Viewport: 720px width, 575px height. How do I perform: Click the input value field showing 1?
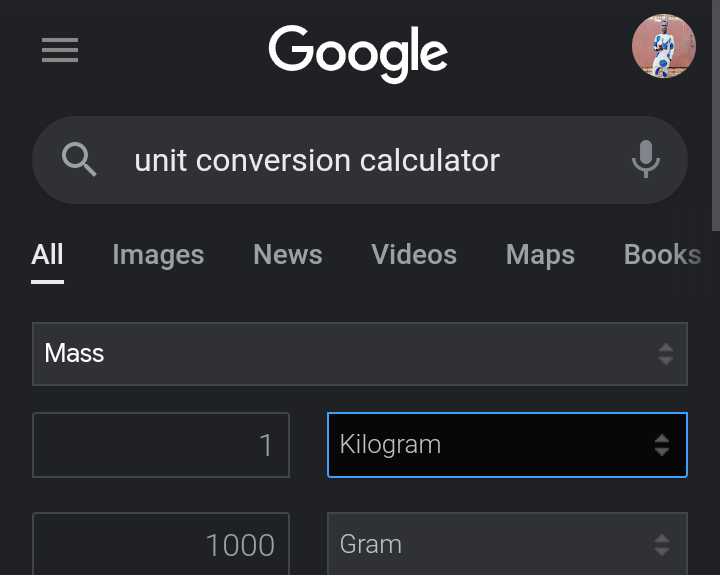pos(161,445)
